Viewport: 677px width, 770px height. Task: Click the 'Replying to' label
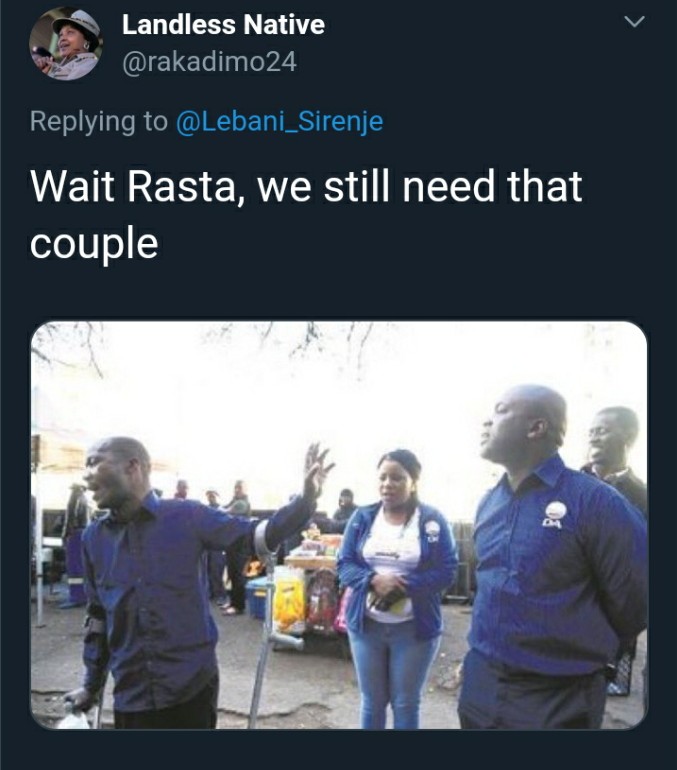click(x=99, y=121)
